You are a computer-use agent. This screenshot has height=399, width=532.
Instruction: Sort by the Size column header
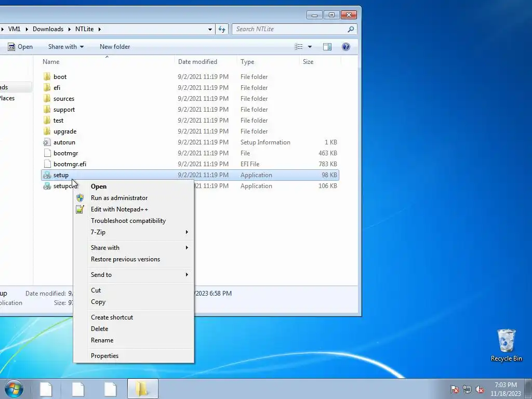(x=320, y=62)
